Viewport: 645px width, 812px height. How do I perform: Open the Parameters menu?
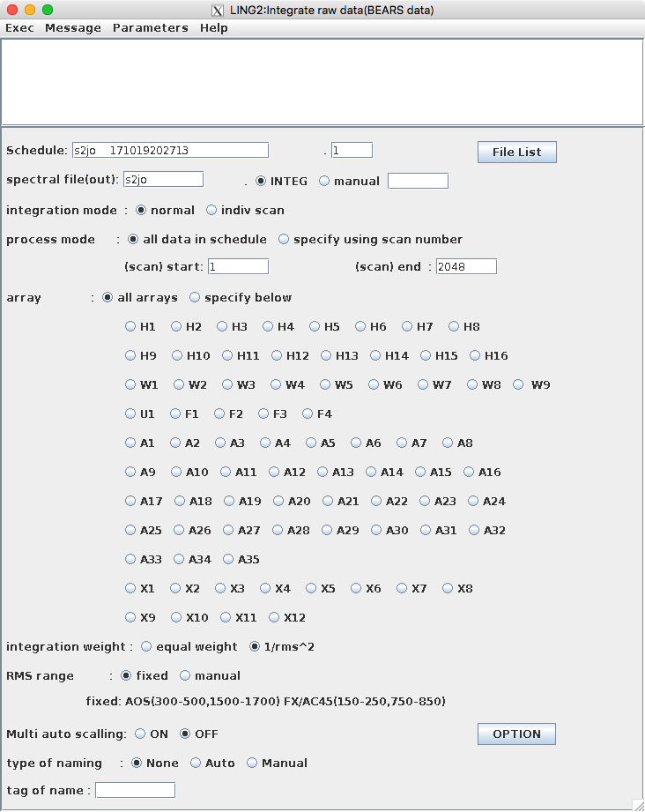click(150, 28)
